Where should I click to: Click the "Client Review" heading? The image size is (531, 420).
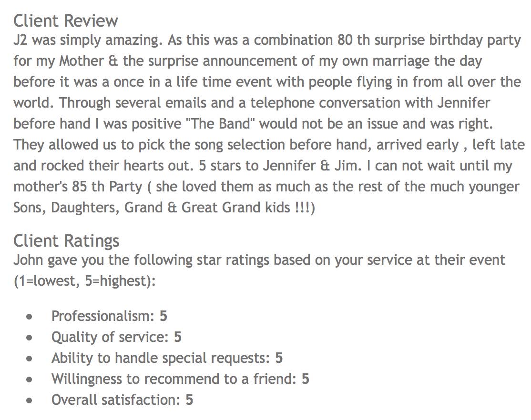pyautogui.click(x=66, y=21)
